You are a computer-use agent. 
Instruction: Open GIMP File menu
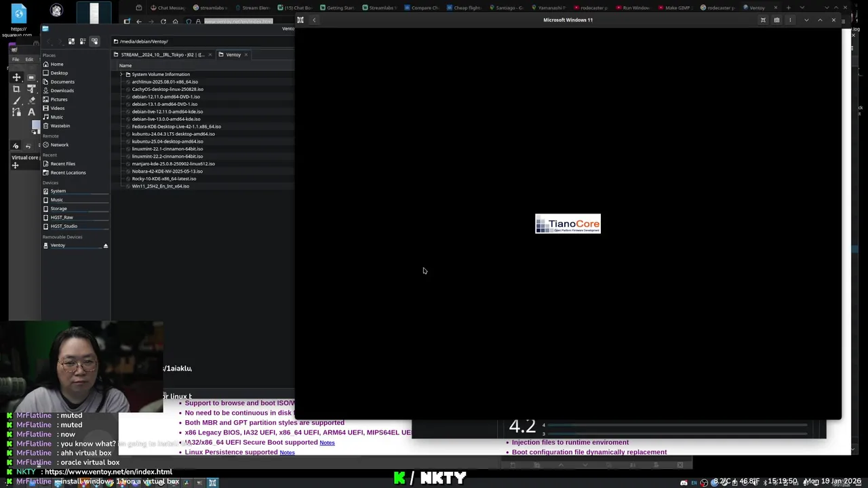click(x=16, y=60)
